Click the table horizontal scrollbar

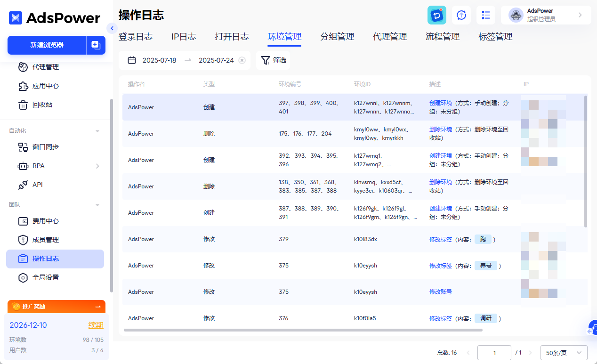pos(303,330)
